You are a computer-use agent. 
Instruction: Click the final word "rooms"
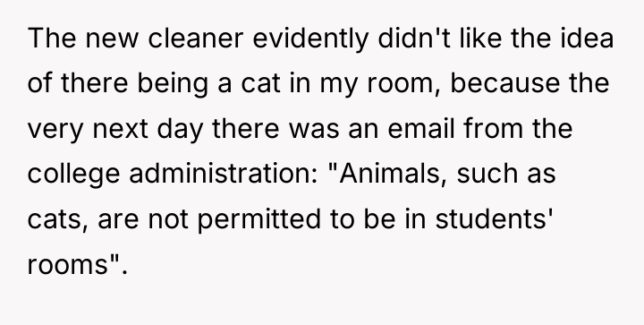68,264
